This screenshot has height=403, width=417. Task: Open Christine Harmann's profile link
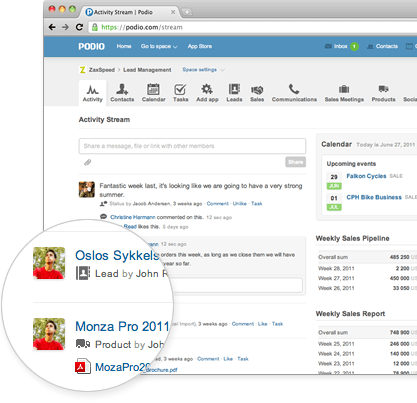133,217
